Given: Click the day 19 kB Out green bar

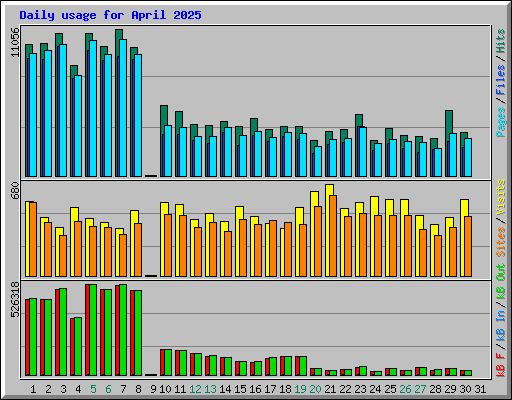Looking at the screenshot, I should click(x=303, y=366).
